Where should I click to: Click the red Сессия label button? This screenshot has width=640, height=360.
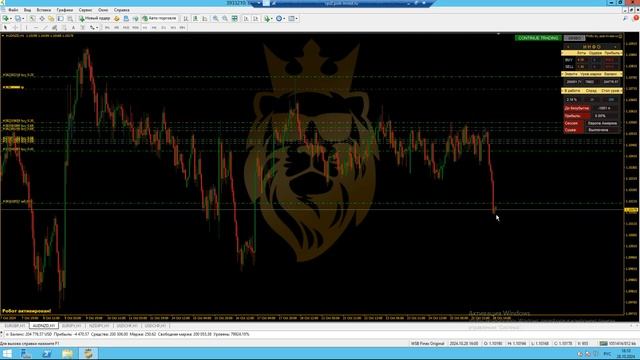point(573,123)
